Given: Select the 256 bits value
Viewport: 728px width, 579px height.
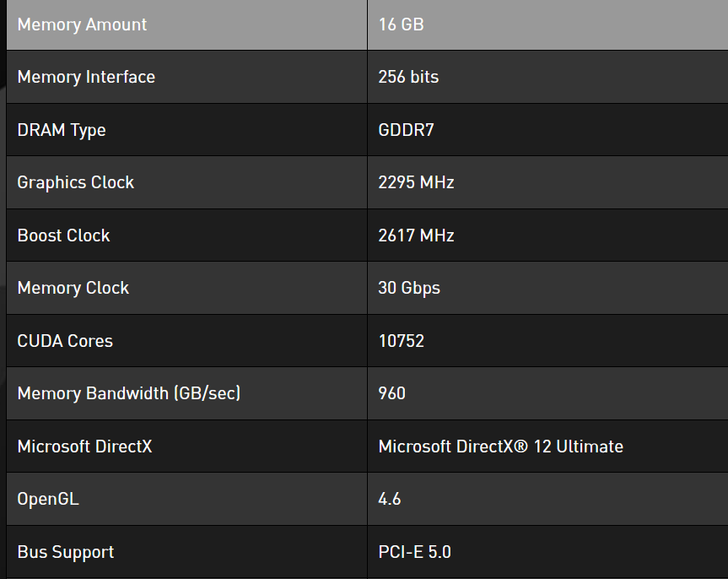Looking at the screenshot, I should coord(408,77).
